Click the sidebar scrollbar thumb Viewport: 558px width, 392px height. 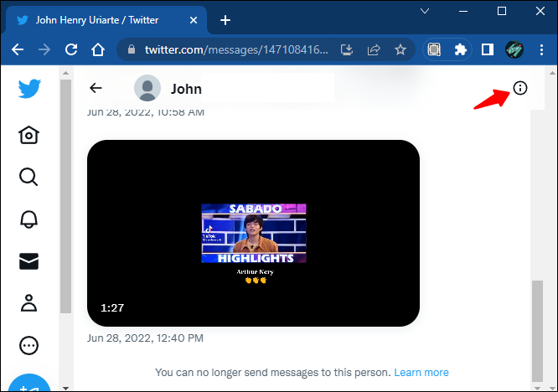pyautogui.click(x=65, y=196)
